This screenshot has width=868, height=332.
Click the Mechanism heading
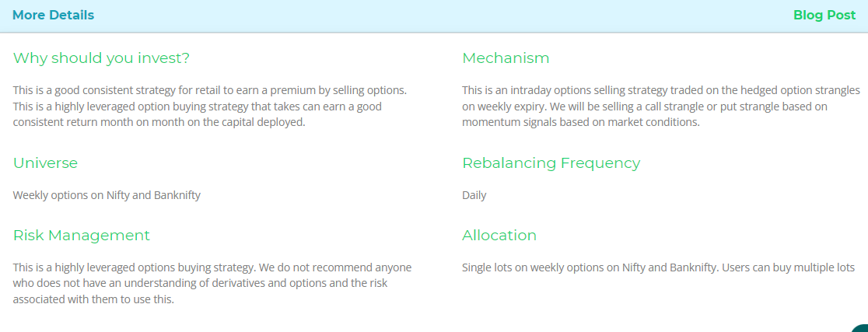[x=506, y=58]
